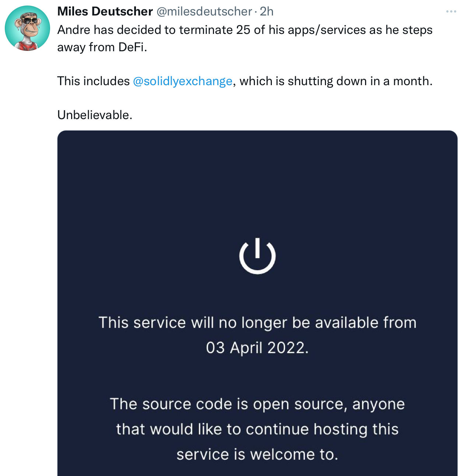The width and height of the screenshot is (466, 476).
Task: Visit the @solidlyexchange mention link
Action: 183,81
